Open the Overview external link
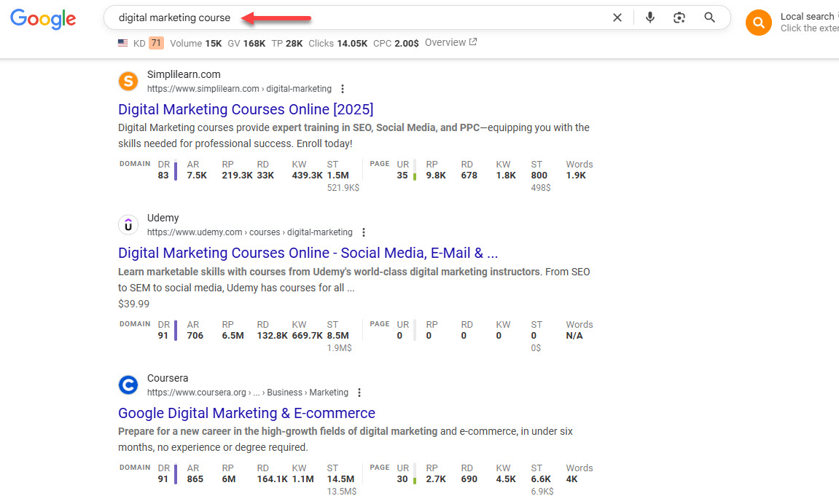The height and width of the screenshot is (504, 839). pyautogui.click(x=450, y=42)
